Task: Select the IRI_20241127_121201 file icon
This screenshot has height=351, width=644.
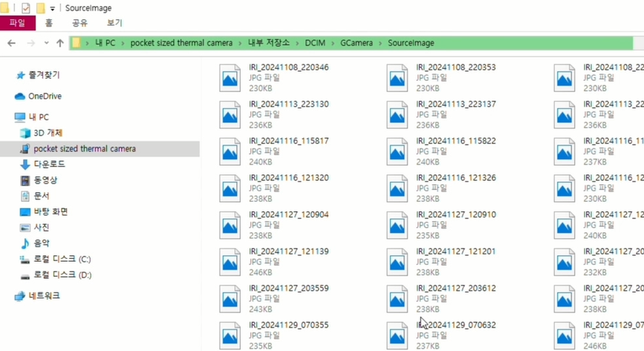Action: [x=397, y=263]
